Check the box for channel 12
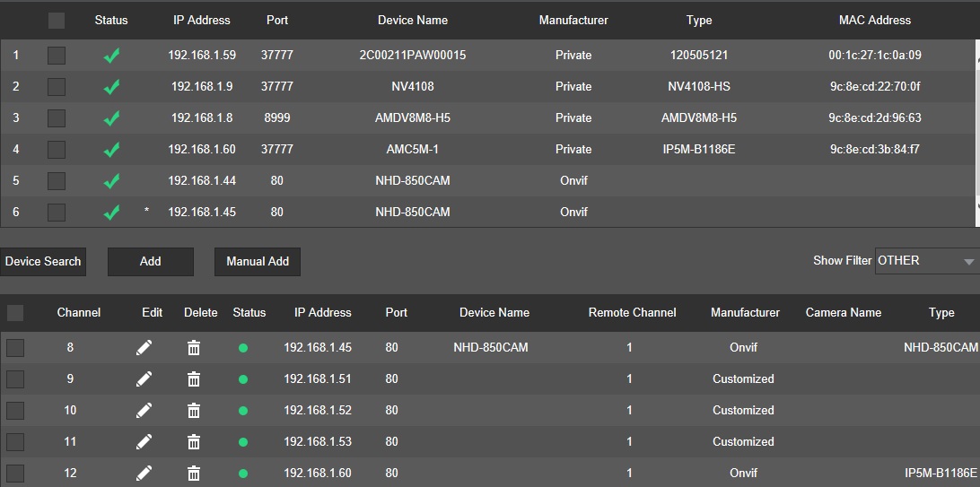Image resolution: width=980 pixels, height=487 pixels. click(15, 473)
